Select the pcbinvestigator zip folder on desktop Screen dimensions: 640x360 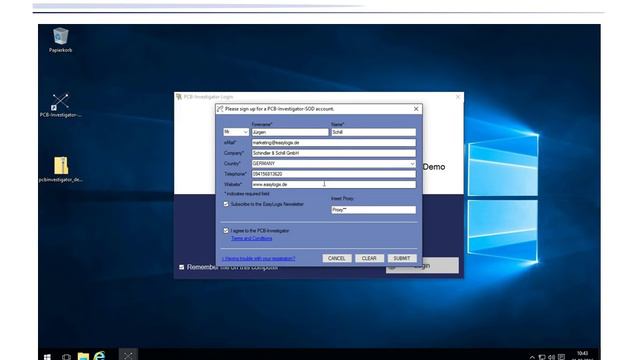pyautogui.click(x=61, y=169)
